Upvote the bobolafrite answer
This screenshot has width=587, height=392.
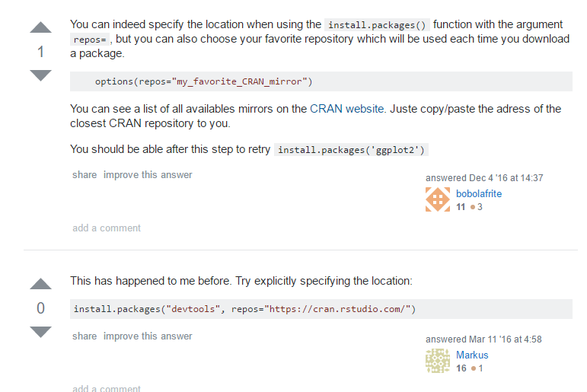(x=40, y=28)
